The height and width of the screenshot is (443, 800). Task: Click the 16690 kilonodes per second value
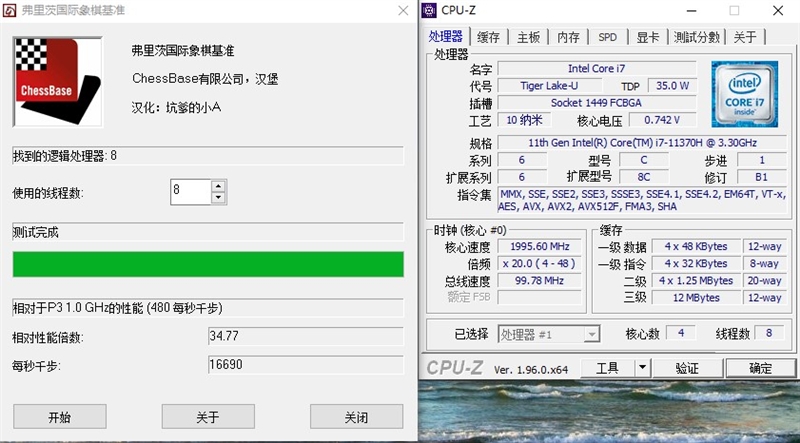click(306, 365)
